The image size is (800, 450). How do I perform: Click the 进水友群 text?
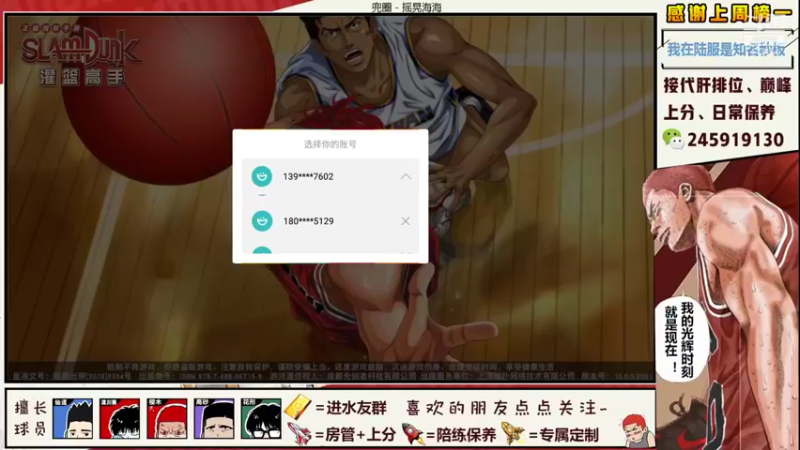(x=356, y=408)
